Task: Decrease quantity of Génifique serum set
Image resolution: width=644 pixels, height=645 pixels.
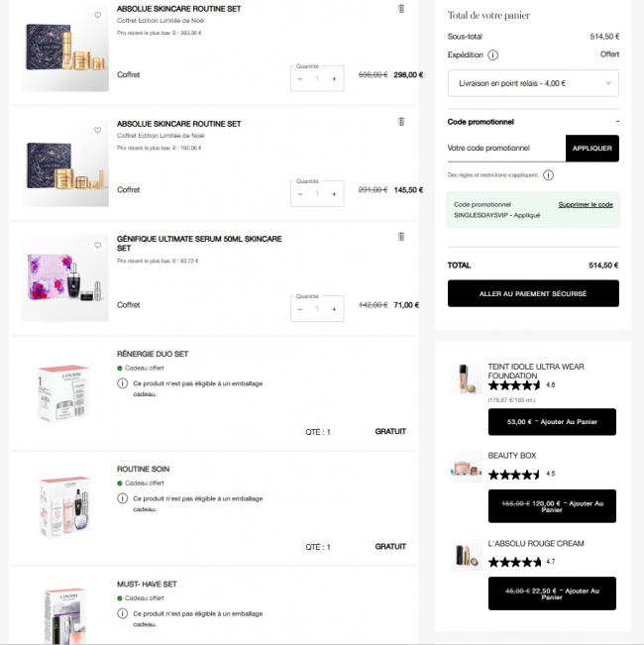Action: (300, 309)
